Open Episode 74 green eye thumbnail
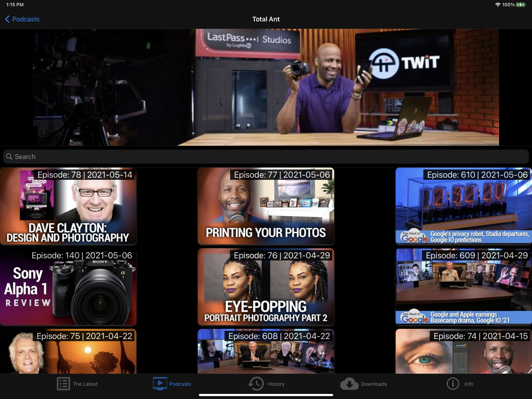The width and height of the screenshot is (532, 399). click(x=464, y=351)
